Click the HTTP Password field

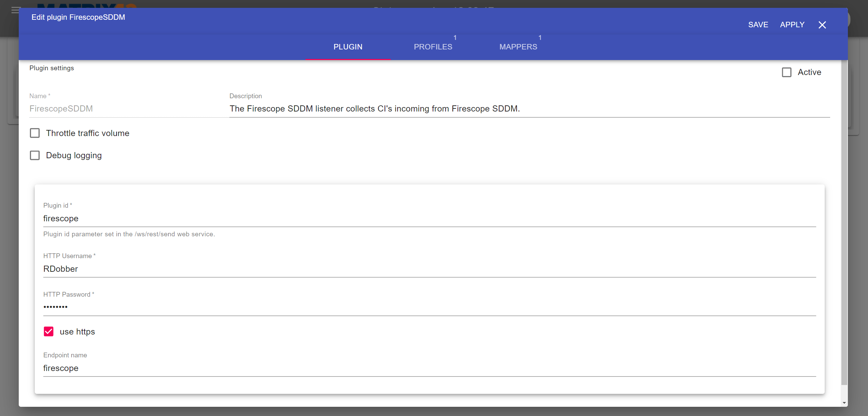coord(429,307)
